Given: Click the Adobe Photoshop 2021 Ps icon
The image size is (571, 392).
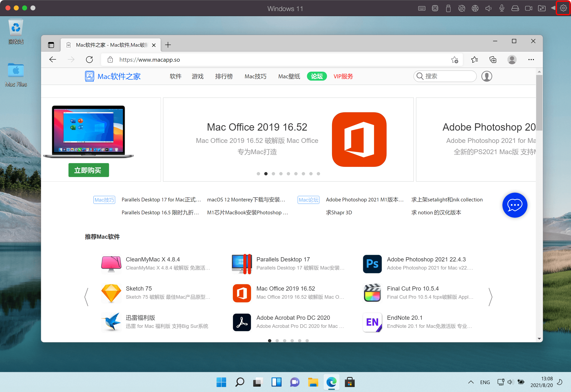Looking at the screenshot, I should [x=372, y=264].
